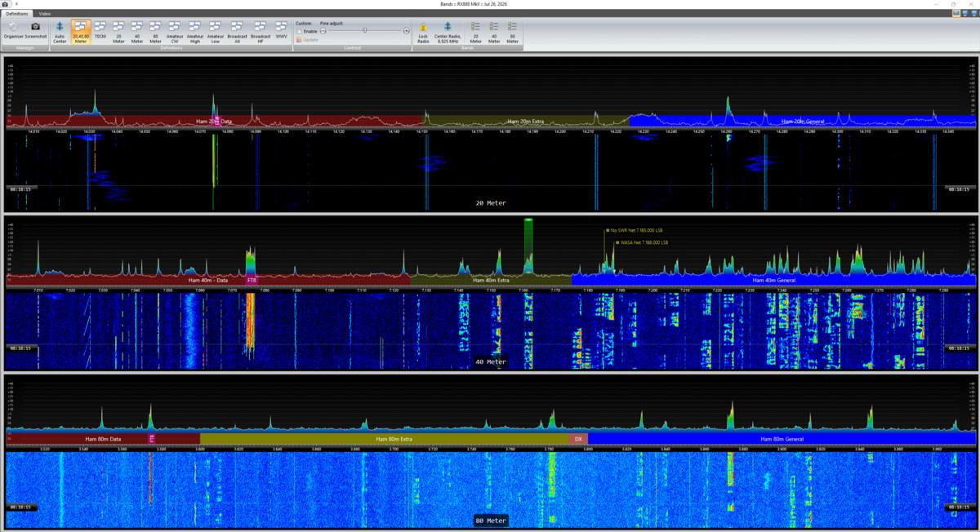This screenshot has height=532, width=980.
Task: Select 40 Meter in Definitions group
Action: coord(137,32)
